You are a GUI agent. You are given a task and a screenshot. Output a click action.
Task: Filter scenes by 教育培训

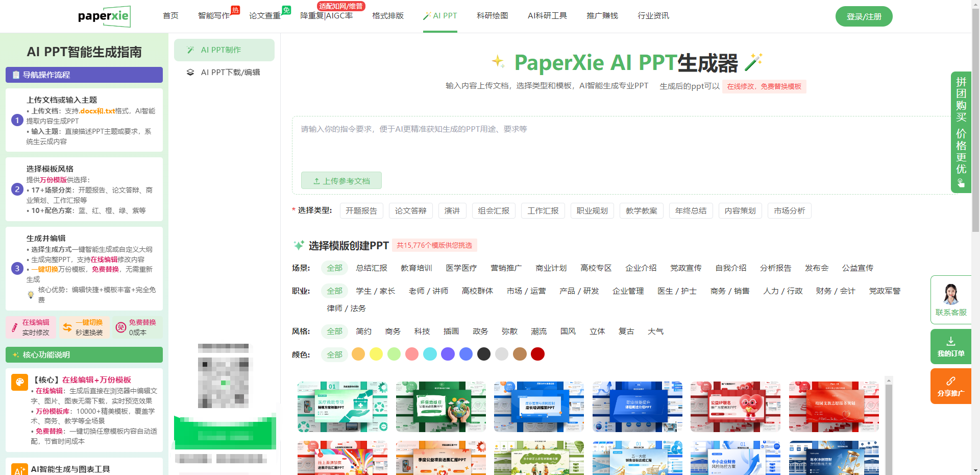pyautogui.click(x=416, y=268)
